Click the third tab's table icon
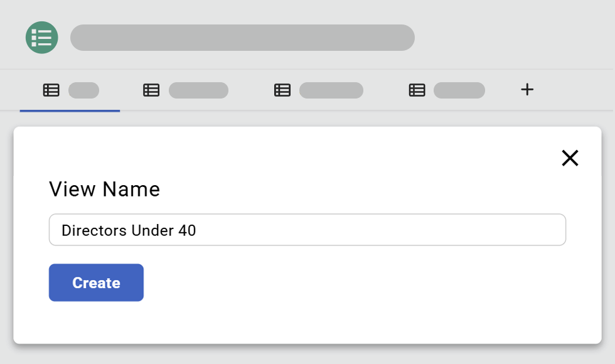615x364 pixels. tap(282, 90)
